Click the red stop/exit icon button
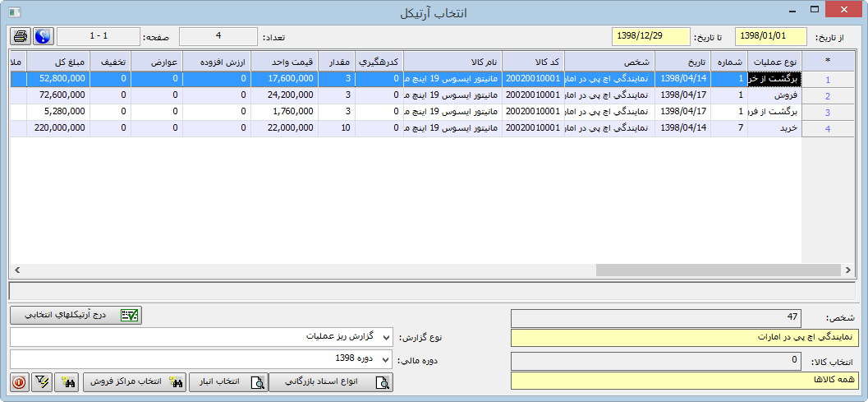The height and width of the screenshot is (402, 868). (19, 382)
